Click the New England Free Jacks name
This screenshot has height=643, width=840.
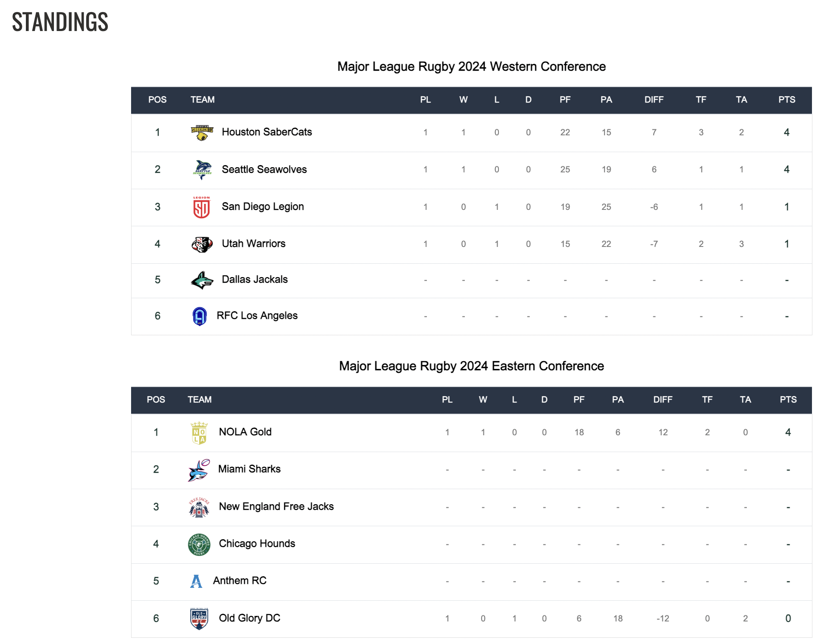coord(276,506)
